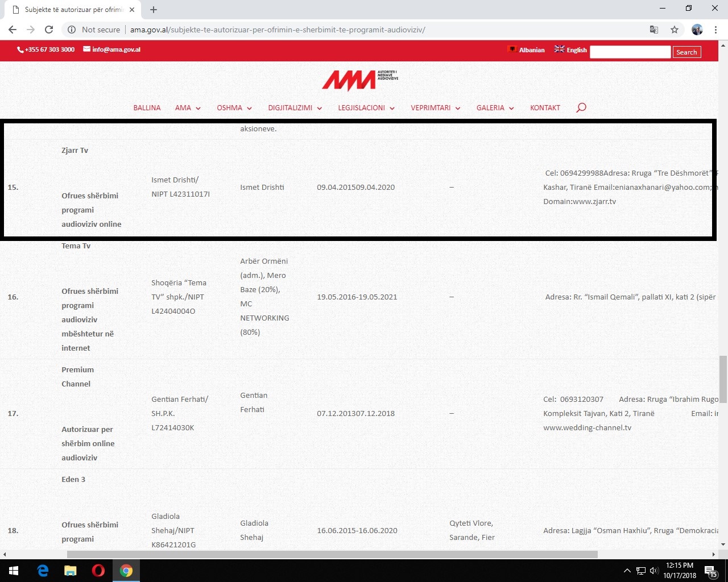Open the Windows Start menu
This screenshot has height=582, width=728.
14,571
